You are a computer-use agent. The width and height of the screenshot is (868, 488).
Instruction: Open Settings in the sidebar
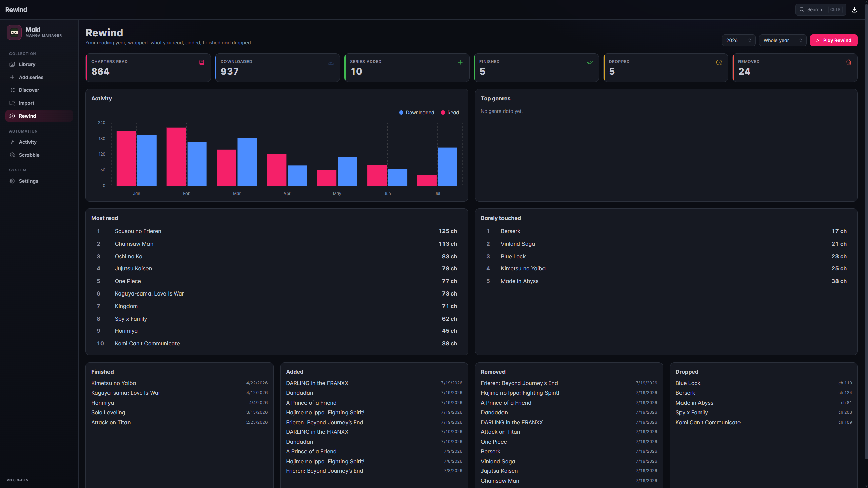[x=39, y=181]
